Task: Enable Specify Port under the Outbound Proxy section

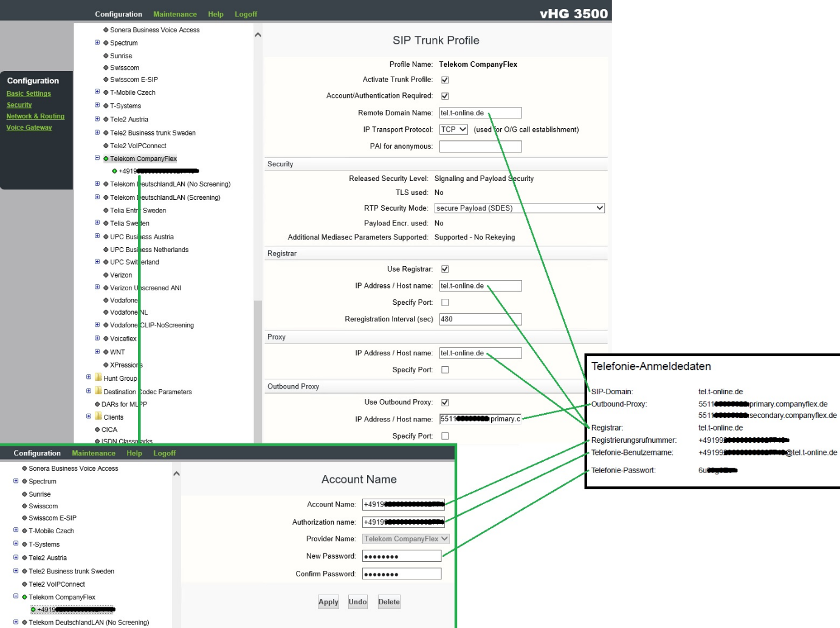Action: point(445,436)
